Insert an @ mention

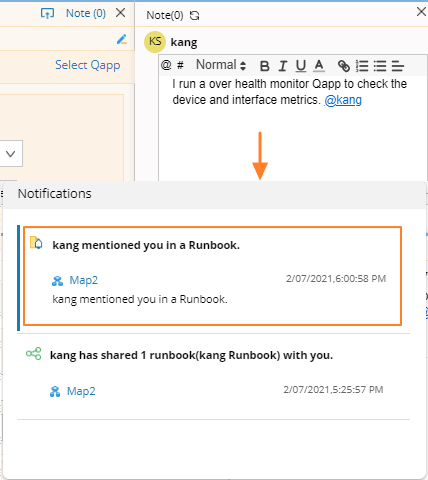[166, 65]
